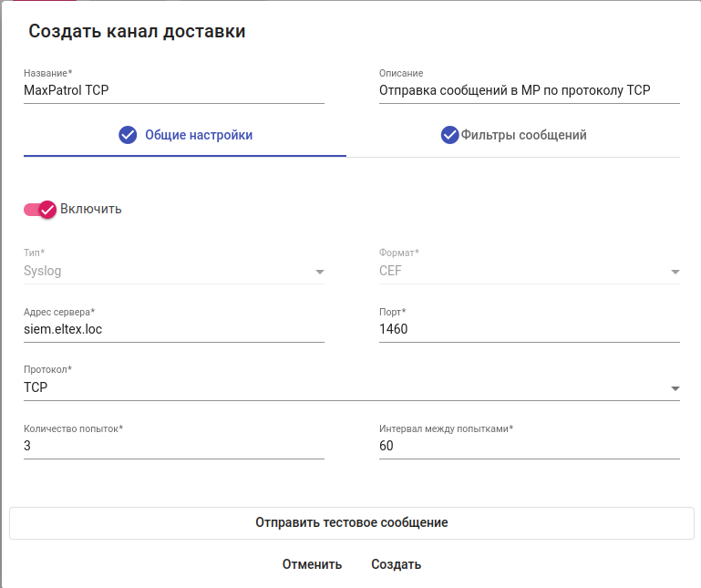Click the Порт field with 1460
The image size is (701, 588).
[529, 329]
